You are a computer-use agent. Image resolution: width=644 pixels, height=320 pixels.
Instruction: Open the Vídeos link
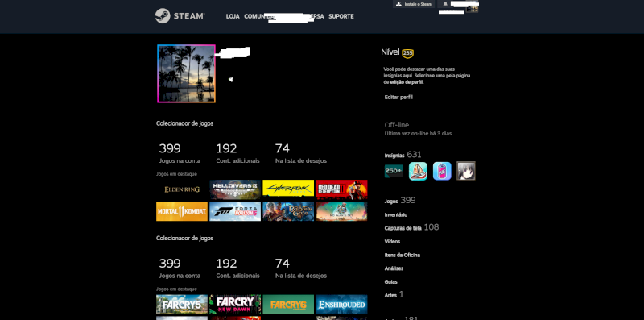click(392, 242)
